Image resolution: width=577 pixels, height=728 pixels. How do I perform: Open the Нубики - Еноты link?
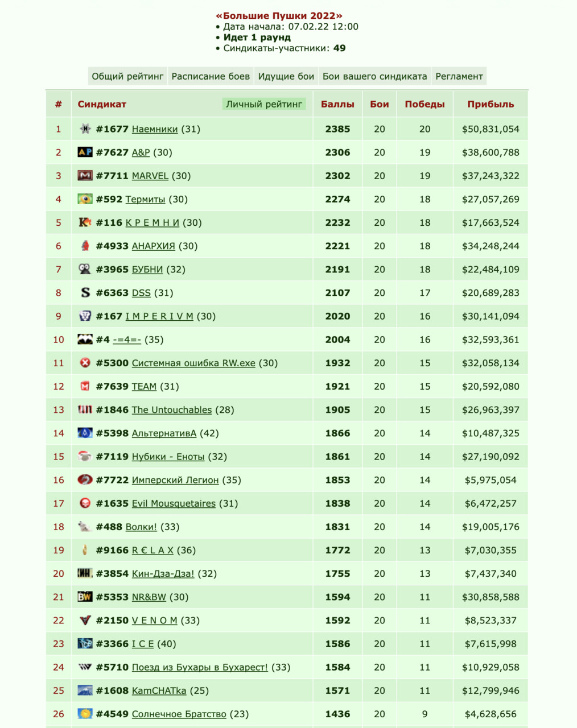pos(168,456)
